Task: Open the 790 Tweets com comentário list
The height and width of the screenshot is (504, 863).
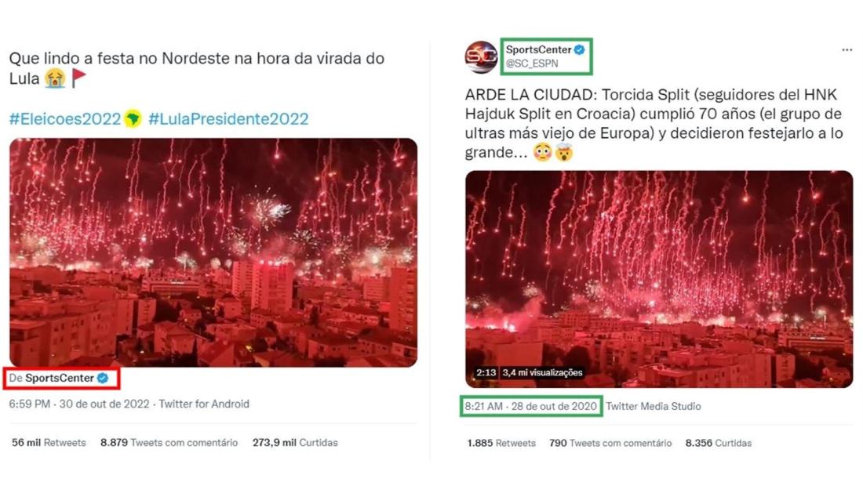Action: 610,443
